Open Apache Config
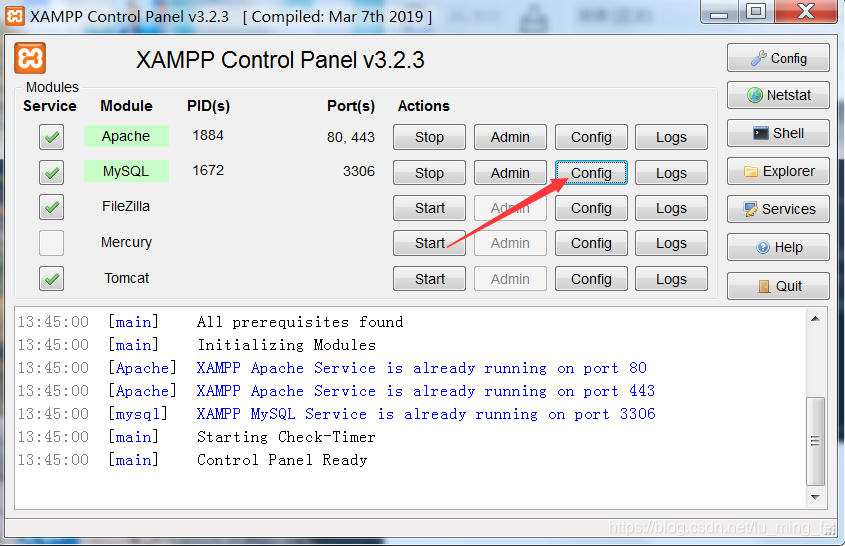845x546 pixels. pos(591,137)
